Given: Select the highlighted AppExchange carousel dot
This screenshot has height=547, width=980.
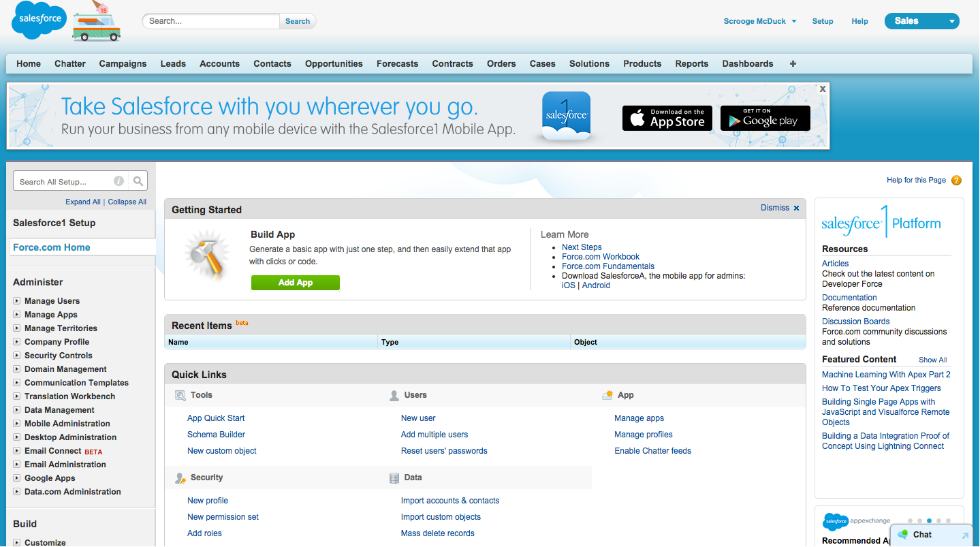Looking at the screenshot, I should click(x=929, y=520).
